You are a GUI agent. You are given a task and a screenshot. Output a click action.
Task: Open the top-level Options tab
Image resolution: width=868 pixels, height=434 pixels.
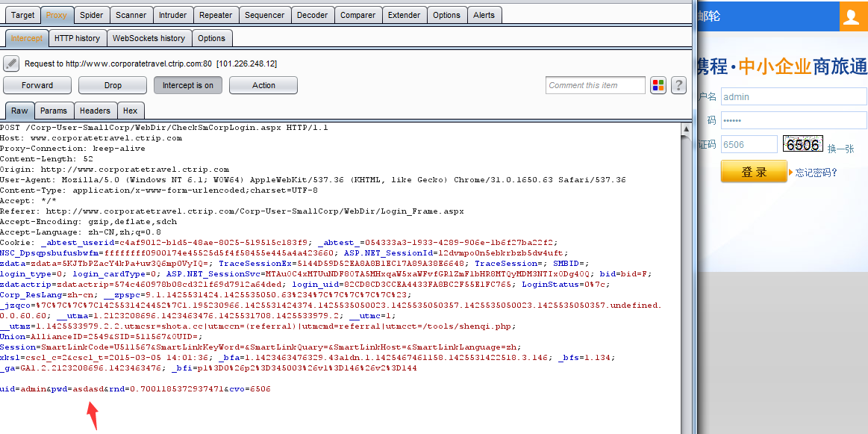click(x=447, y=15)
